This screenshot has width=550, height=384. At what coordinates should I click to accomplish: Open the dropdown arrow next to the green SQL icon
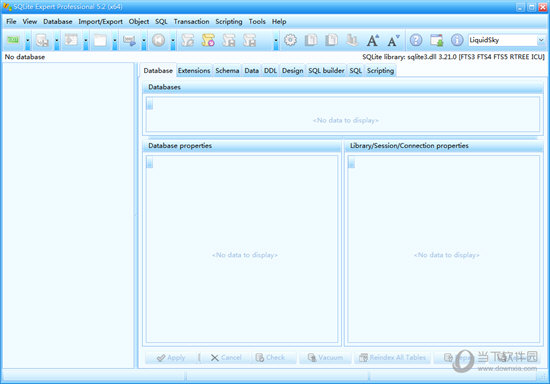pyautogui.click(x=27, y=41)
